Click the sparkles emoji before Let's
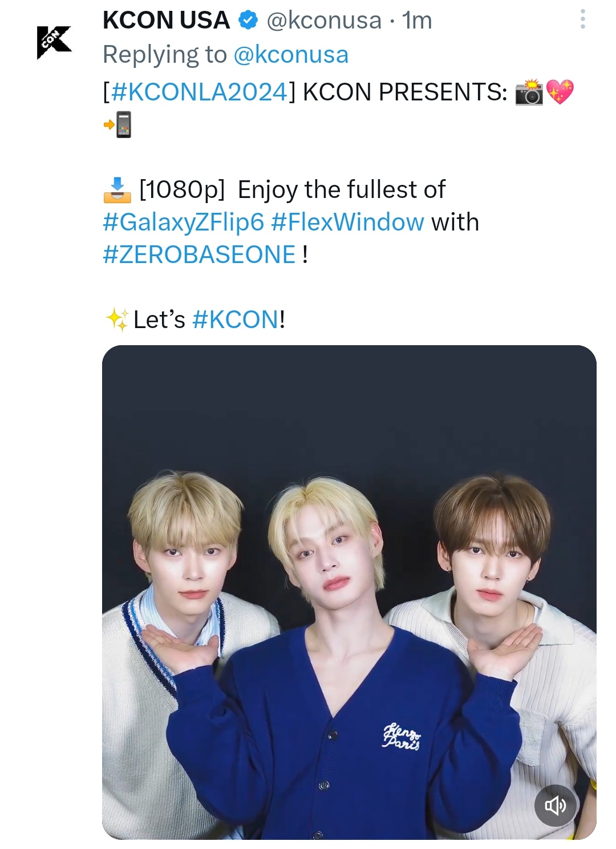This screenshot has width=616, height=849. pyautogui.click(x=117, y=320)
